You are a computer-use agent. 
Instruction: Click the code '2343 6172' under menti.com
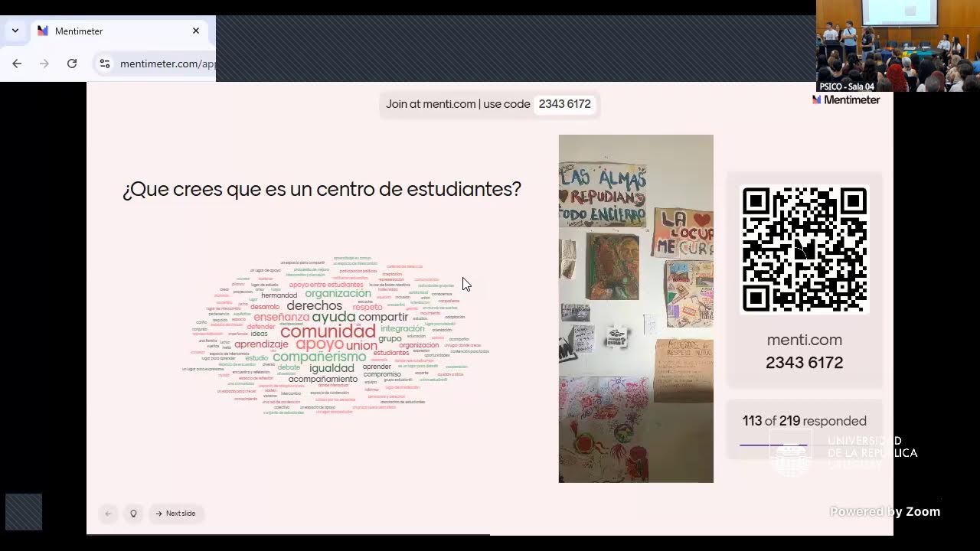click(x=805, y=363)
